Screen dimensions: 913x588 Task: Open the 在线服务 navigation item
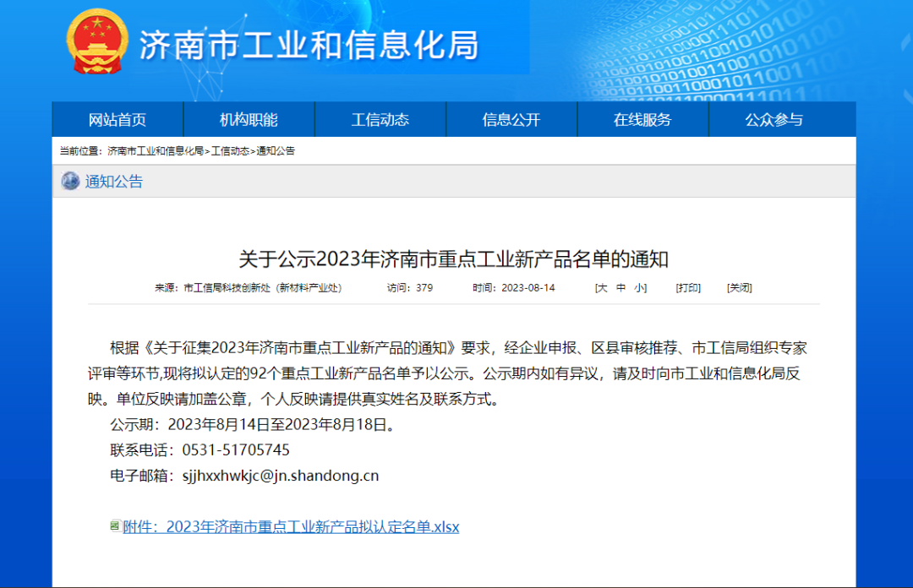tap(642, 120)
